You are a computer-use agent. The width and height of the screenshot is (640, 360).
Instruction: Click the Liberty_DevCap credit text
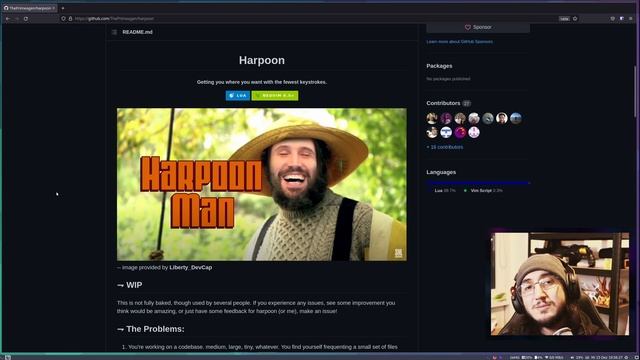coord(191,267)
